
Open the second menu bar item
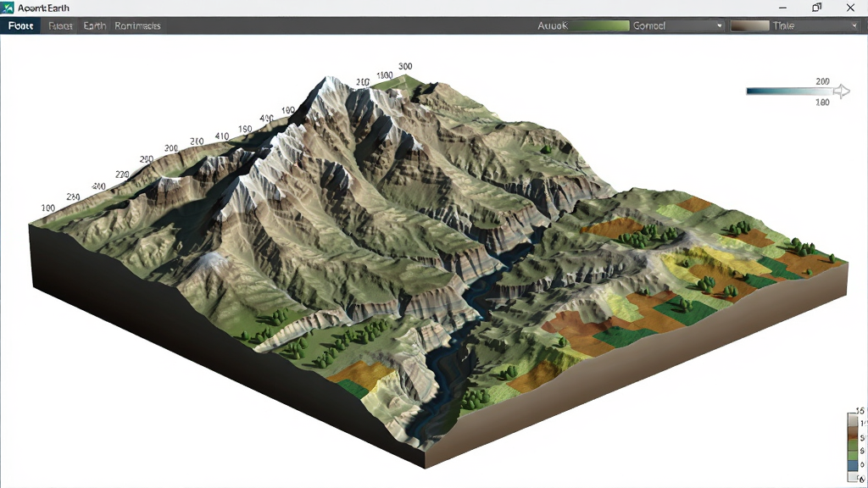[x=60, y=25]
